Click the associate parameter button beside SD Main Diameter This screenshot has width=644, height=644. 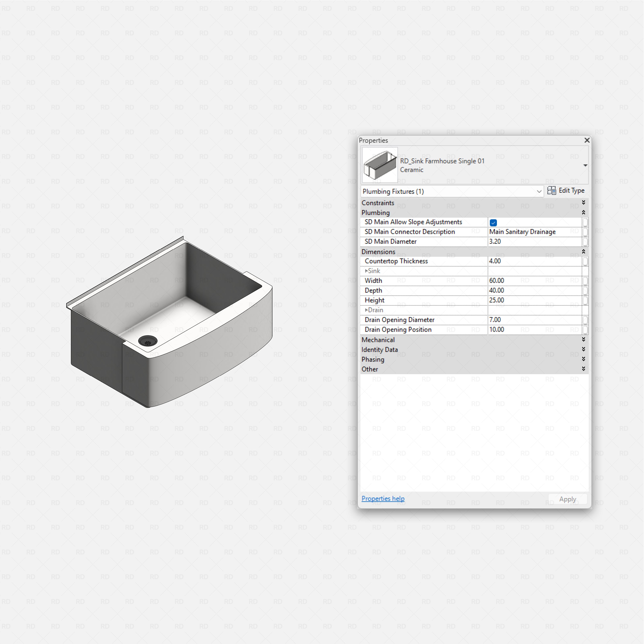point(586,242)
